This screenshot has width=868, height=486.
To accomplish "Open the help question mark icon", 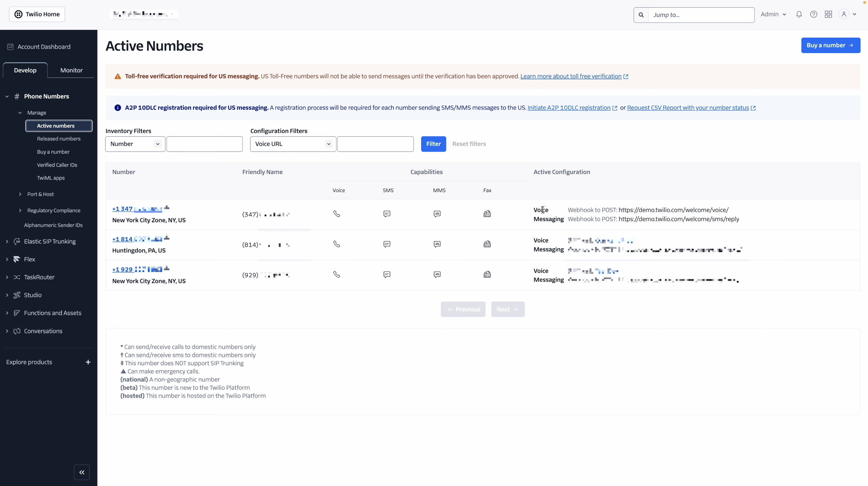I will tap(814, 14).
